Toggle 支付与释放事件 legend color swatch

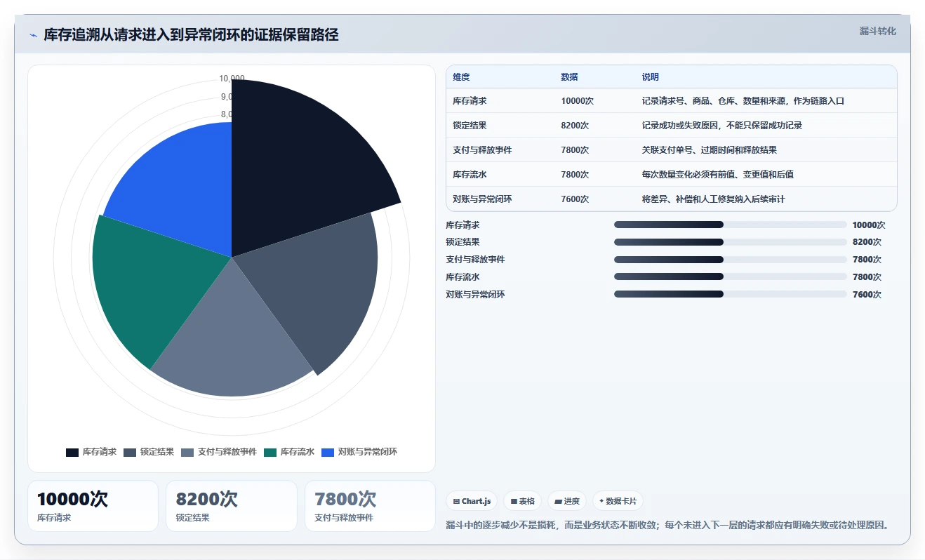(187, 452)
